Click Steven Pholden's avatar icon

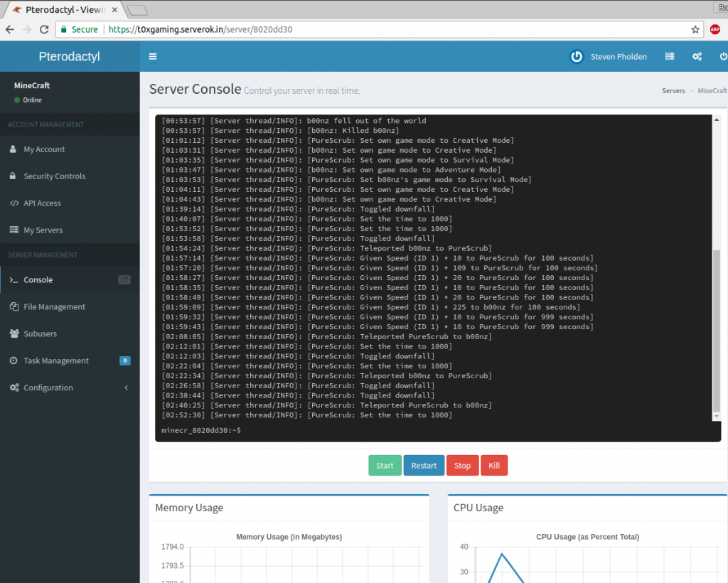coord(576,56)
